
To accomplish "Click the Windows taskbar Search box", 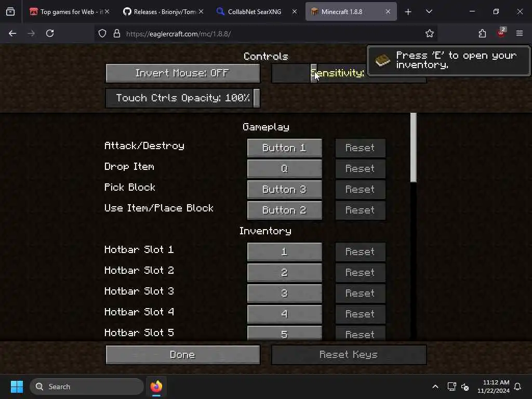I will [x=87, y=387].
